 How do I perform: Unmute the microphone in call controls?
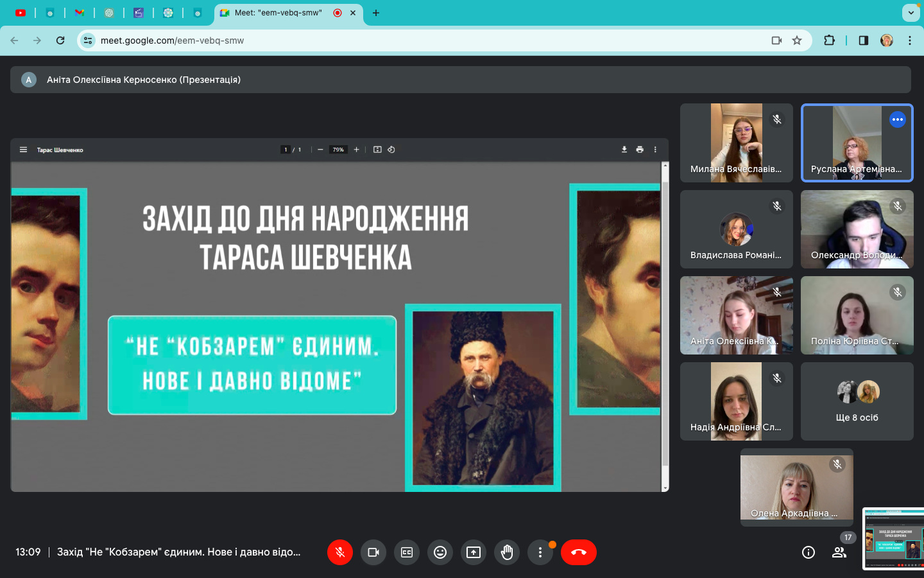[340, 552]
